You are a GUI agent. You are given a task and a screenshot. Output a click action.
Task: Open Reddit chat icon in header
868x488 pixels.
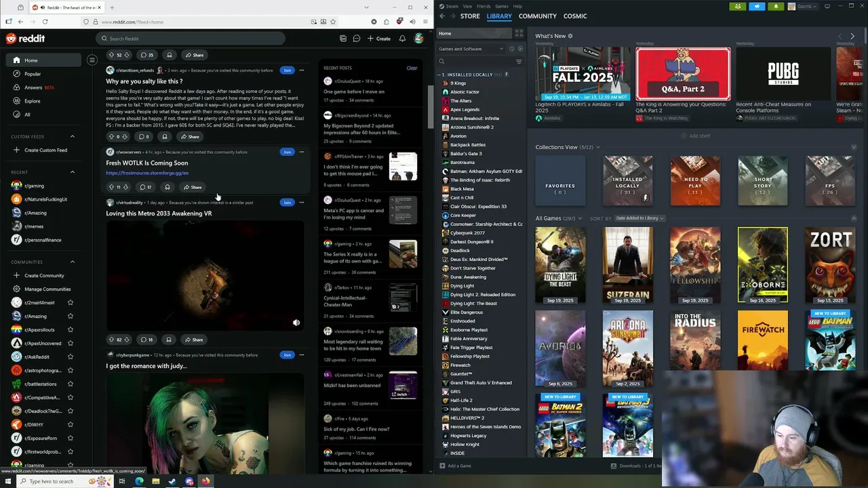point(356,39)
